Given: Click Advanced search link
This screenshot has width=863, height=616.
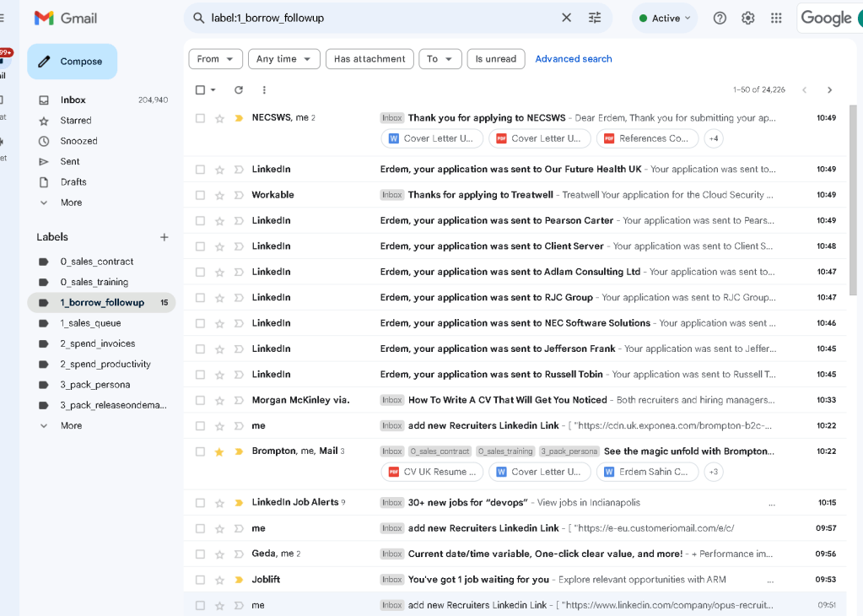Looking at the screenshot, I should point(573,59).
